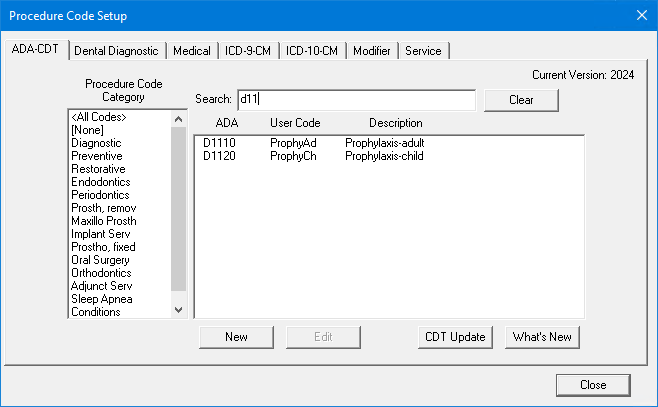Open What's New
This screenshot has height=407, width=658.
point(542,337)
